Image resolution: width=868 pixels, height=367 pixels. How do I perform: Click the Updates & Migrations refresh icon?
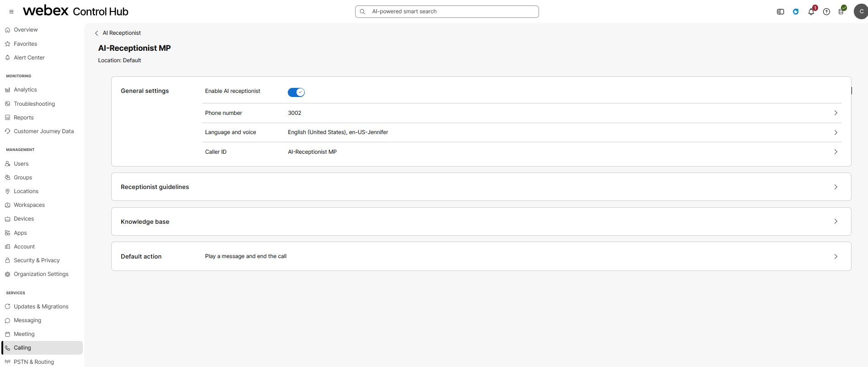click(7, 307)
